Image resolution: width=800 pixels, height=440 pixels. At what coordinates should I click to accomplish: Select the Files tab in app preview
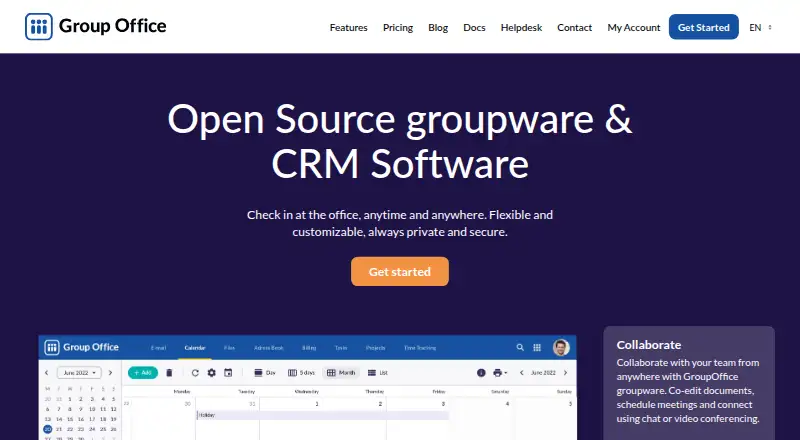tap(230, 348)
